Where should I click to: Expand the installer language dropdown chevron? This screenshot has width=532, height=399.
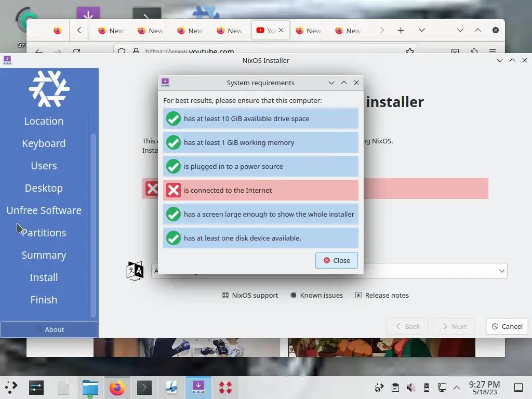point(502,271)
